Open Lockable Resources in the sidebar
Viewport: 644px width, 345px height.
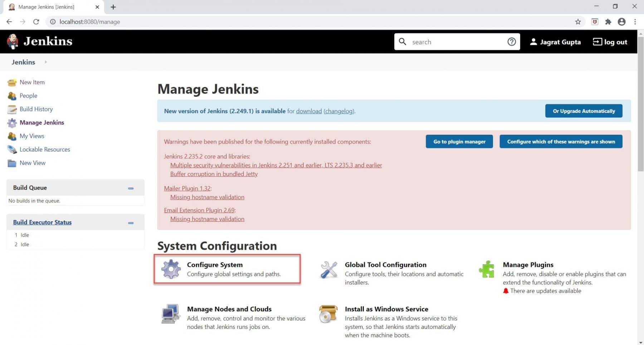tap(45, 149)
